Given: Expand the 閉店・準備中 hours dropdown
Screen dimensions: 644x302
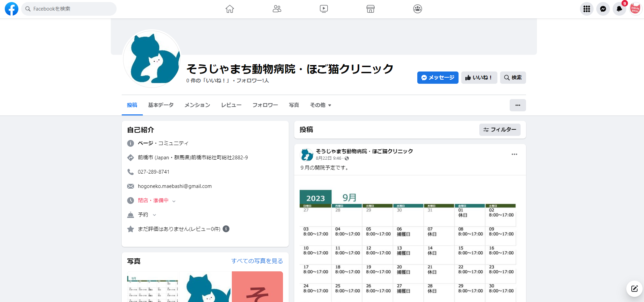Looking at the screenshot, I should tap(174, 201).
